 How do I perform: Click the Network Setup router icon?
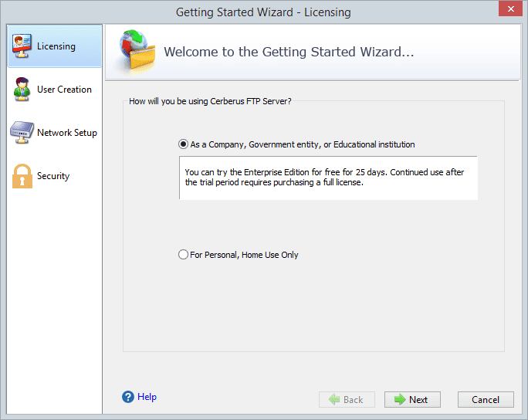pos(22,132)
